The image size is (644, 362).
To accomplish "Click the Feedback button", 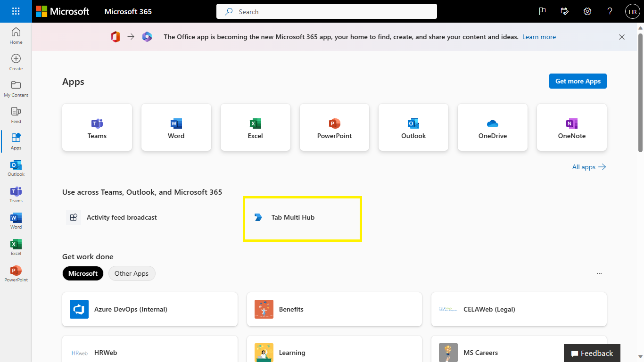I will pyautogui.click(x=592, y=353).
